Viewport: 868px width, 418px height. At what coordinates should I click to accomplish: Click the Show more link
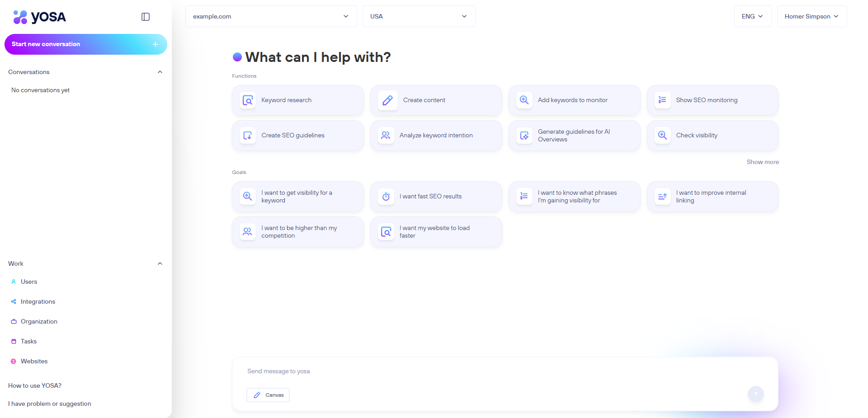point(762,162)
